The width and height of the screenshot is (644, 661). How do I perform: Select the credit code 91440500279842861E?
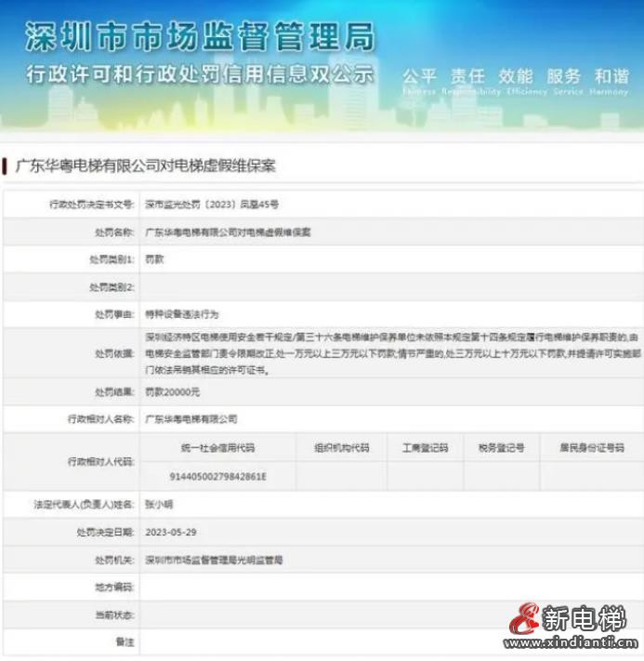pos(217,477)
